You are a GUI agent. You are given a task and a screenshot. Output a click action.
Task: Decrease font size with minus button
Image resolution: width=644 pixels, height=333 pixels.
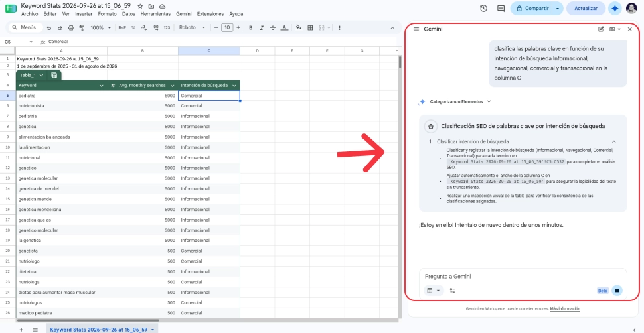pyautogui.click(x=216, y=27)
